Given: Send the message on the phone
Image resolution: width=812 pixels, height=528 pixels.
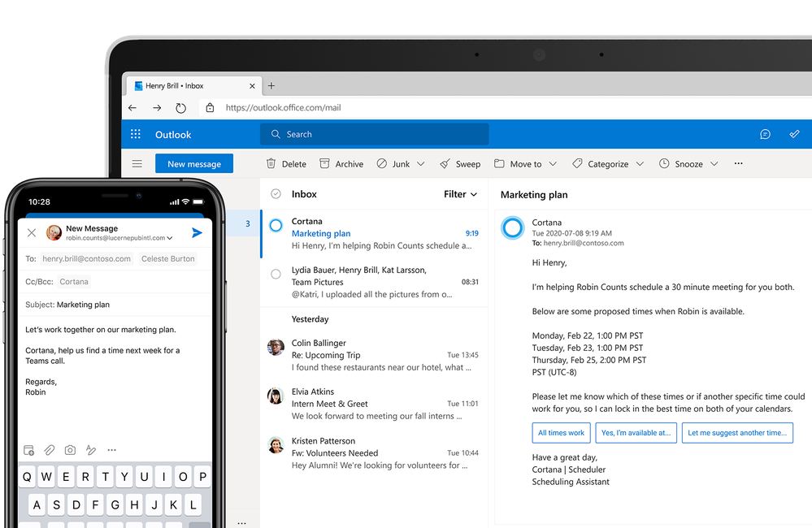Looking at the screenshot, I should tap(197, 232).
